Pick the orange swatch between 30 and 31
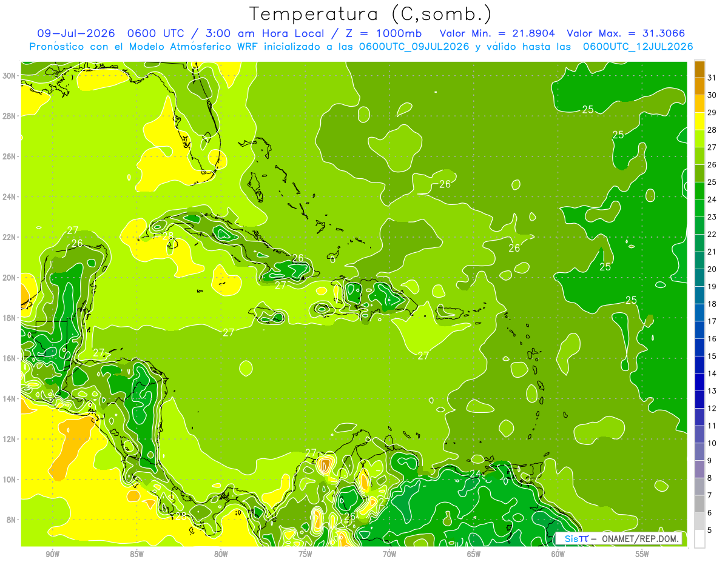Screen dimensions: 728x562 click(x=700, y=86)
